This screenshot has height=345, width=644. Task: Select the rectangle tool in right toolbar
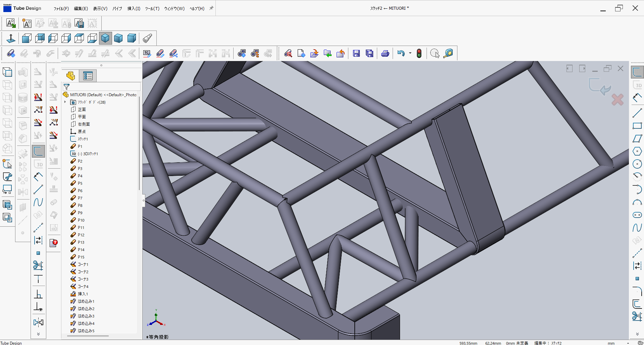coord(637,126)
